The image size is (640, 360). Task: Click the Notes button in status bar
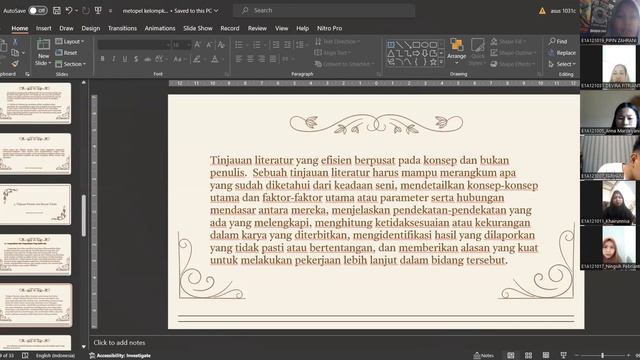pos(484,356)
